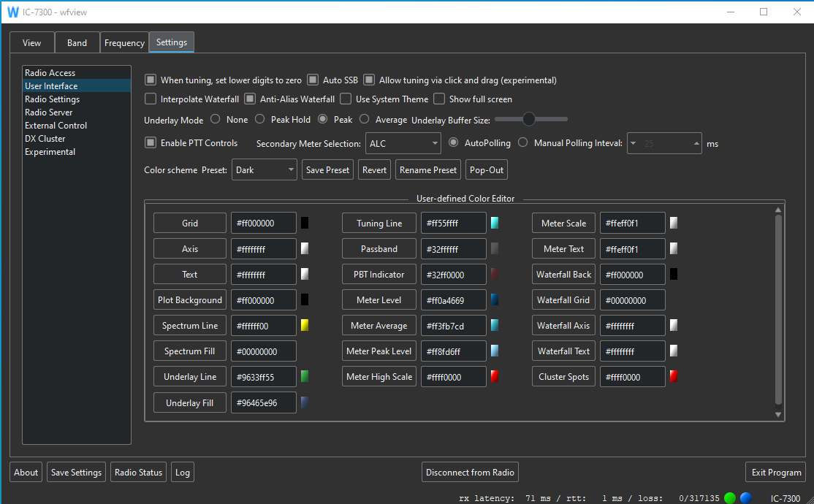The width and height of the screenshot is (814, 504).
Task: Click the green connection indicator in status bar
Action: click(x=729, y=497)
